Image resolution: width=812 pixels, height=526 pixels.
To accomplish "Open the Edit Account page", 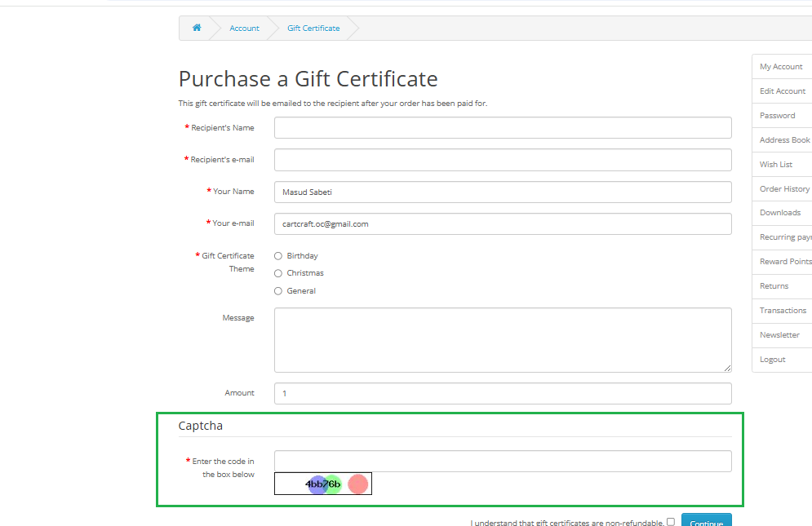I will pyautogui.click(x=781, y=91).
